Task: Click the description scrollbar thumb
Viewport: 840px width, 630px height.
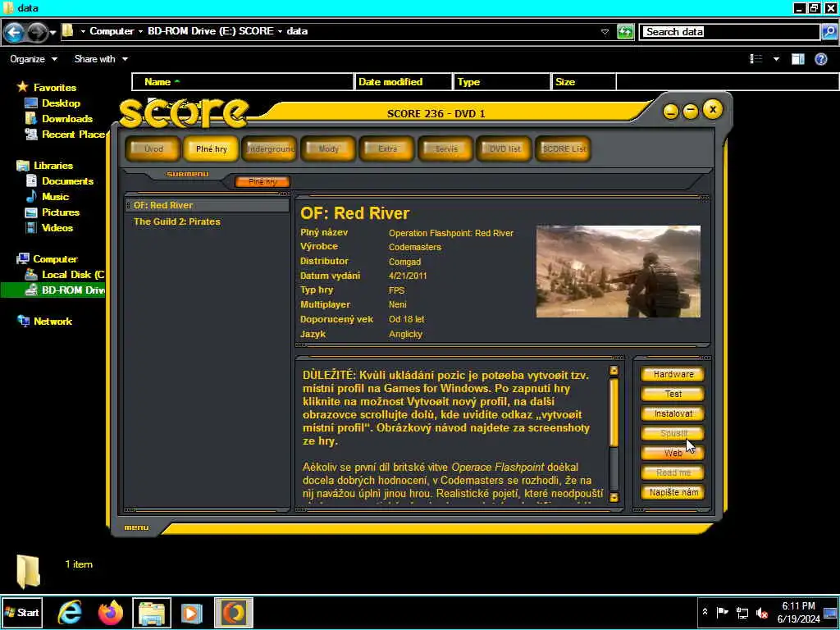Action: point(614,412)
